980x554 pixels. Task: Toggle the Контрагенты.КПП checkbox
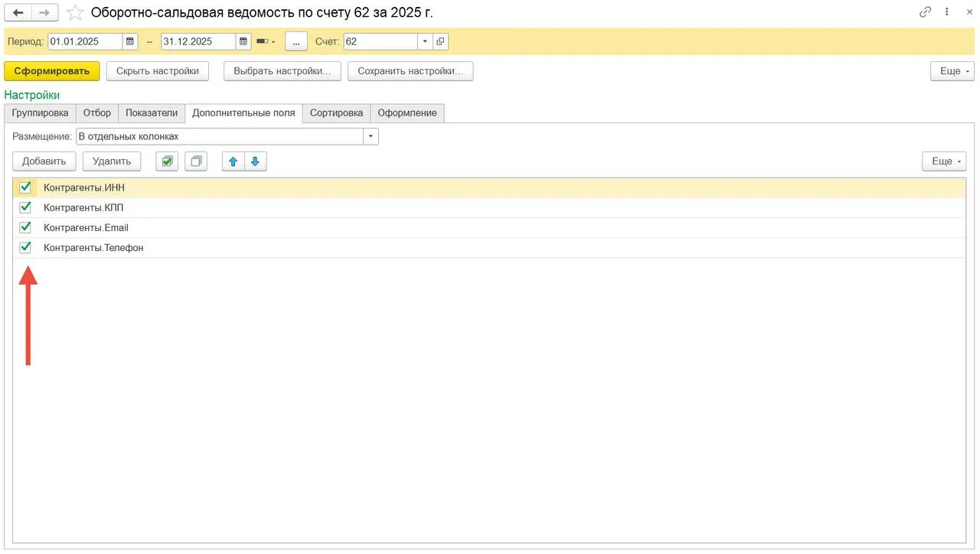tap(25, 207)
